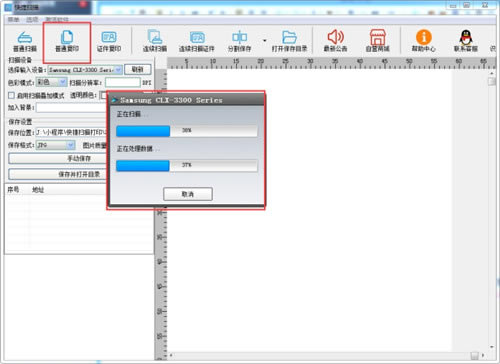Screen dimensions: 500x364
Task: View latest announcements speaker icon
Action: [x=335, y=41]
